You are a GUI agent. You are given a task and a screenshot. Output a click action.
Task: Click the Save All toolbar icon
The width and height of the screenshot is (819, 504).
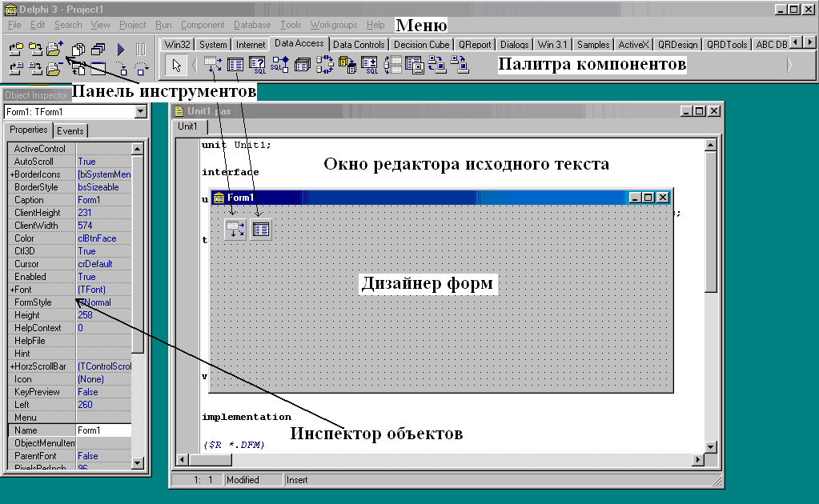coord(35,49)
